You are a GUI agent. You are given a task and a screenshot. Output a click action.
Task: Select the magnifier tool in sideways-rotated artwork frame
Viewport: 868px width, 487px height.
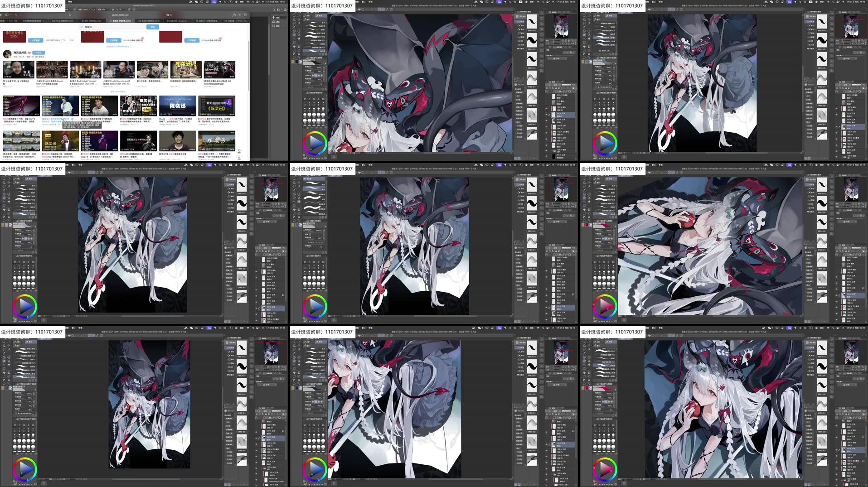click(x=584, y=178)
